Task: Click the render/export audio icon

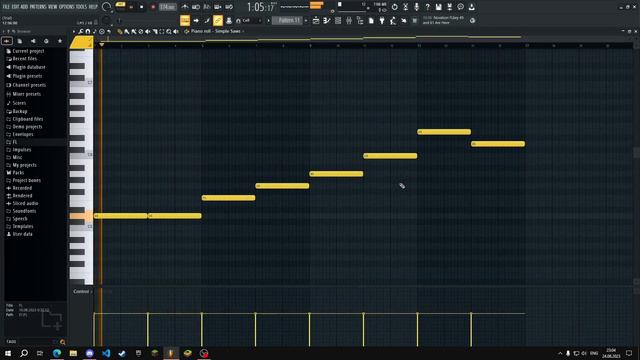Action: (x=449, y=7)
